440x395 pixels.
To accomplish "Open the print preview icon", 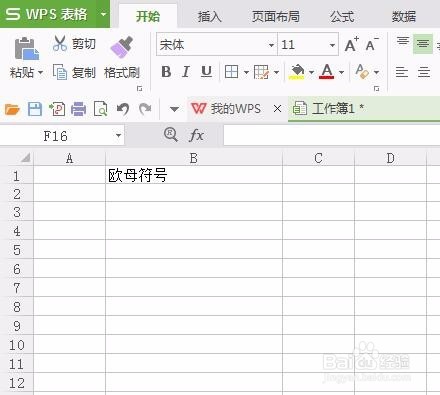I will click(x=100, y=109).
